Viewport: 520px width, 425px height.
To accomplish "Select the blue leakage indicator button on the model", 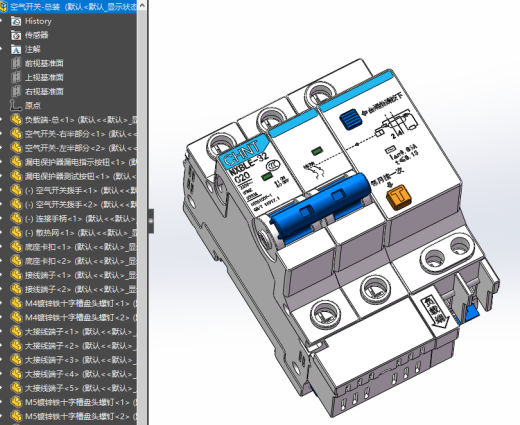I will 350,119.
